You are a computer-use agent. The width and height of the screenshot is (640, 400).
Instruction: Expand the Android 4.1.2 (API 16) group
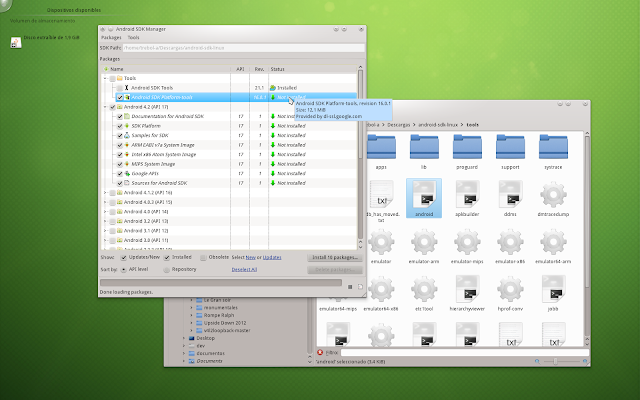click(x=104, y=192)
